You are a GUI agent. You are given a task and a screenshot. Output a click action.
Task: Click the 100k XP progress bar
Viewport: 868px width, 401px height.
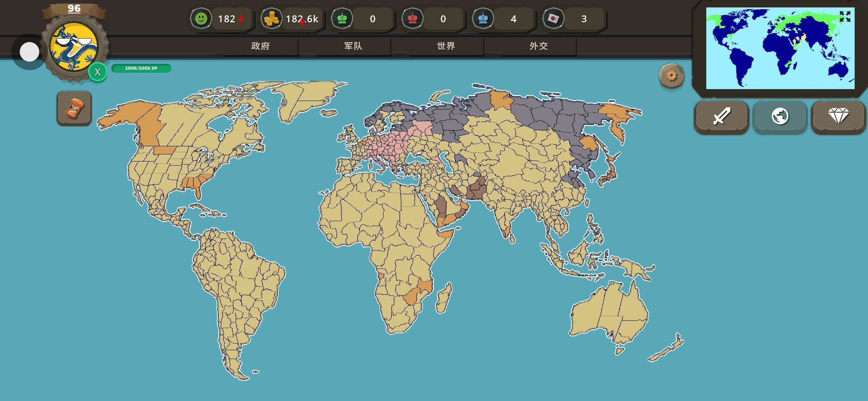(x=141, y=68)
